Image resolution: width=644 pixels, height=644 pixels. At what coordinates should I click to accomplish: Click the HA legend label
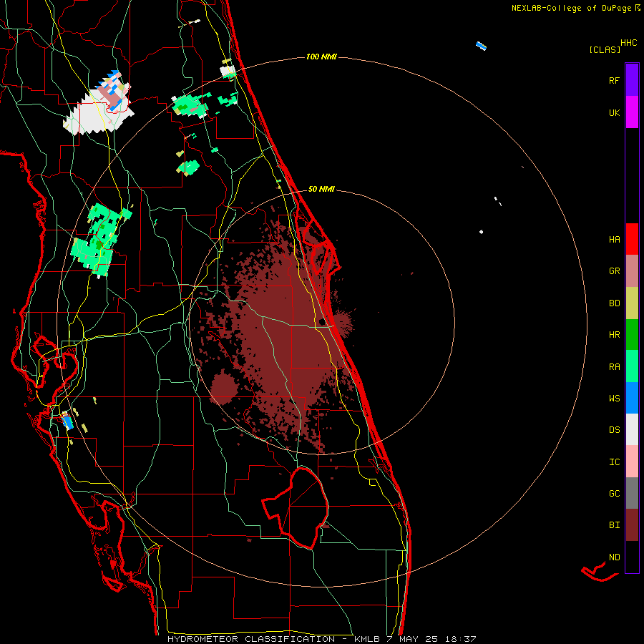coord(615,240)
